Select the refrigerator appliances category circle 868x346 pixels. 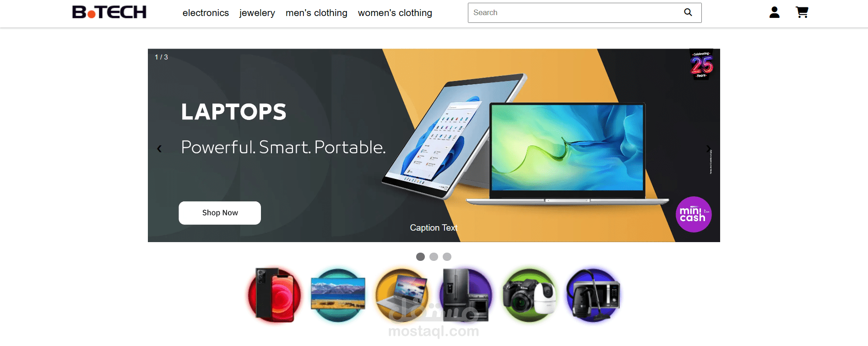pyautogui.click(x=465, y=296)
